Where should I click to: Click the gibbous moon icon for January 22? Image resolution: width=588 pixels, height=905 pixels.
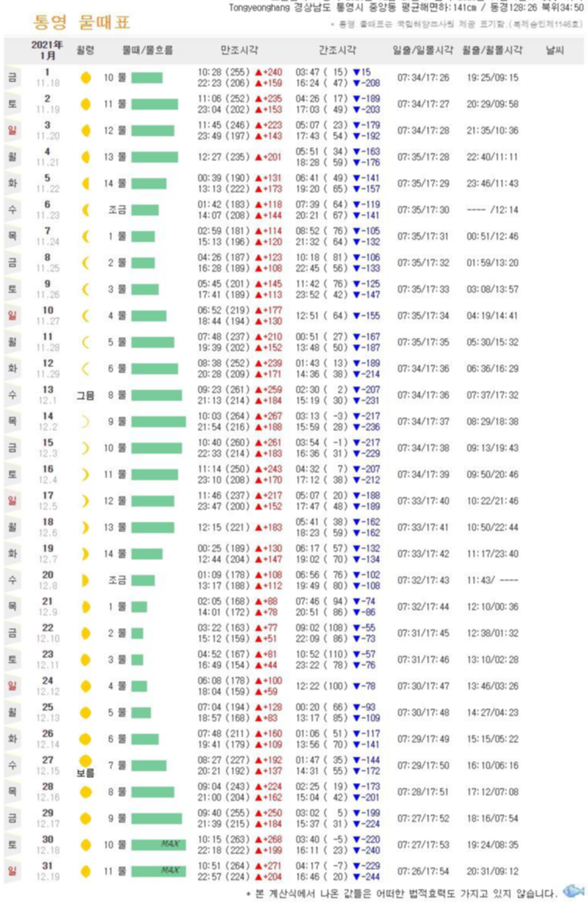pyautogui.click(x=86, y=633)
